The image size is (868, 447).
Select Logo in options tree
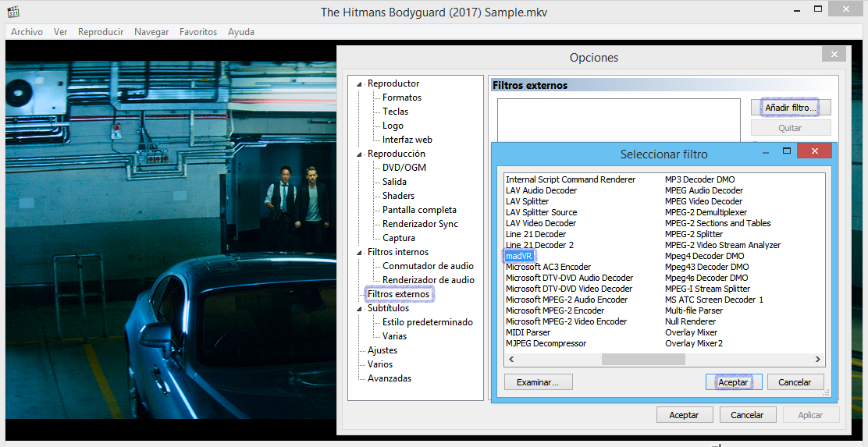pos(393,126)
